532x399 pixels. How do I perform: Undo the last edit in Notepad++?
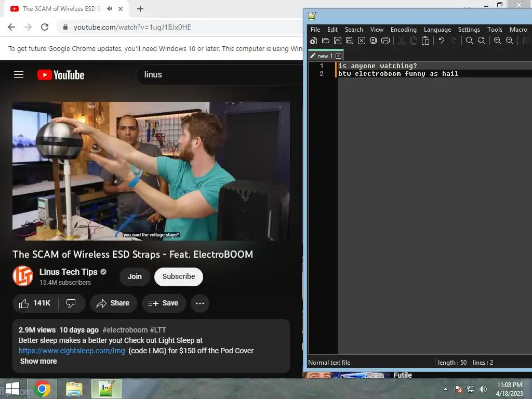click(442, 41)
